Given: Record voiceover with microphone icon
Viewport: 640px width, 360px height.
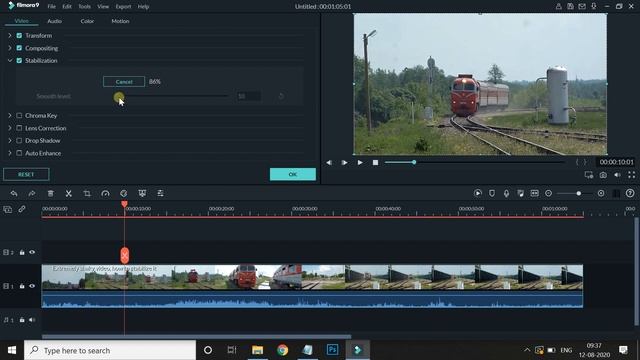Looking at the screenshot, I should 506,193.
